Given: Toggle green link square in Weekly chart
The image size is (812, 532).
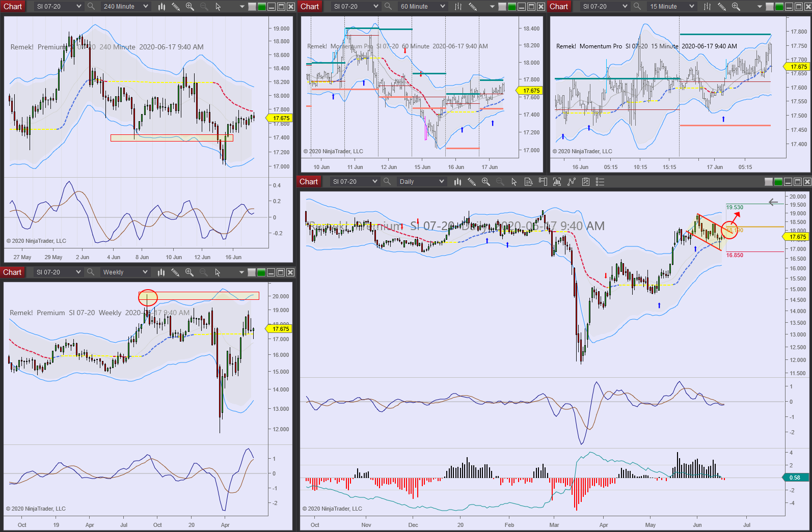Looking at the screenshot, I should (261, 272).
